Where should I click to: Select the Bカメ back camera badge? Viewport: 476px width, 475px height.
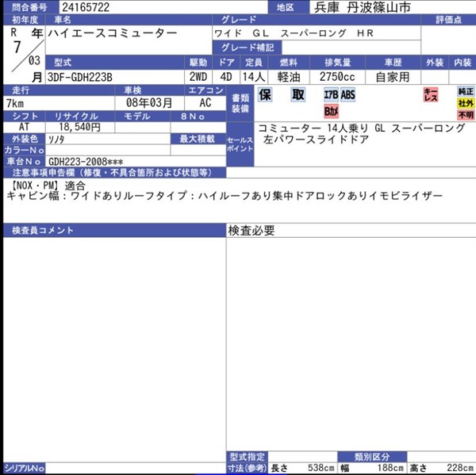click(x=331, y=111)
